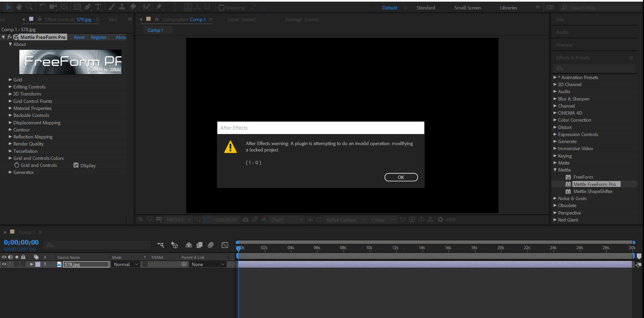Toggle the fx switch for Mettle FreeForm Pro

(10, 37)
